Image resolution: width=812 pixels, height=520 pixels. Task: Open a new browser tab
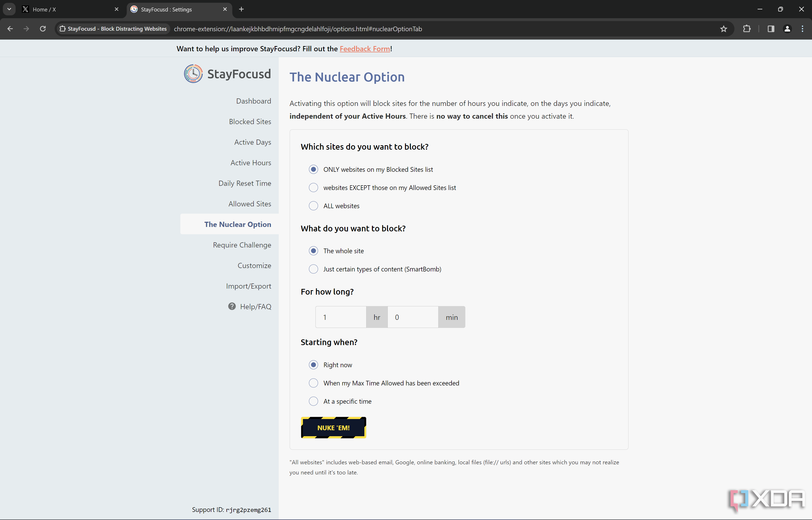pos(242,9)
